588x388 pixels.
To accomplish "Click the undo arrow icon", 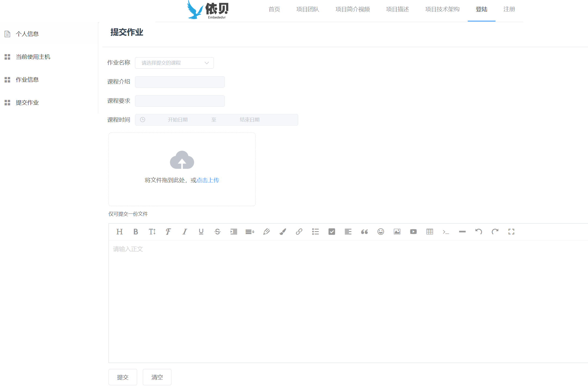I will (479, 232).
